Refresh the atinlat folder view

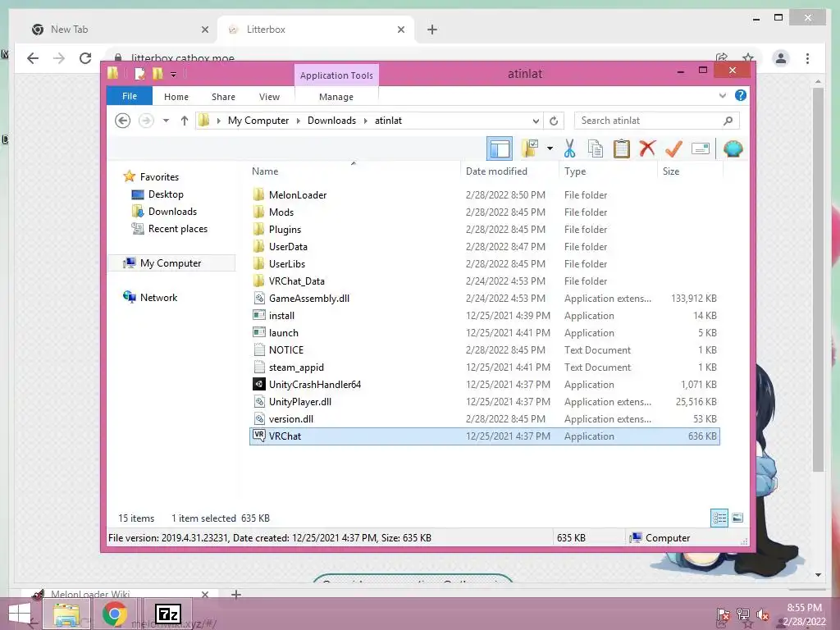pyautogui.click(x=554, y=121)
